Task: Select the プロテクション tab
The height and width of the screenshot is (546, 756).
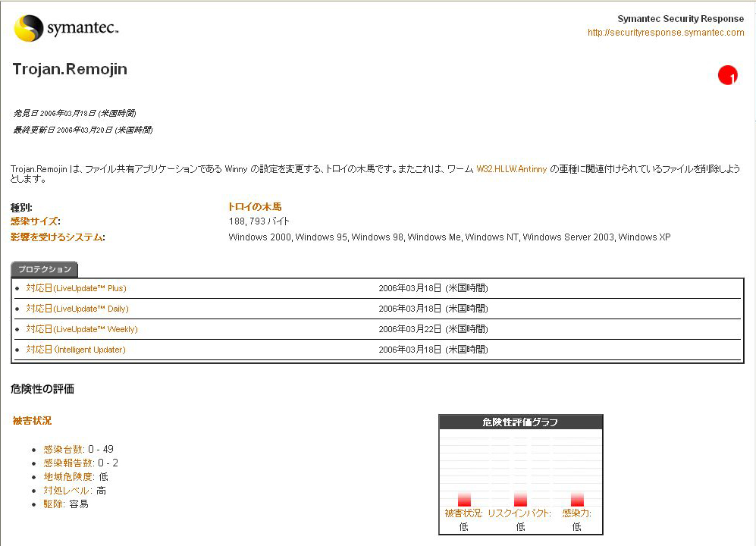Action: (44, 269)
